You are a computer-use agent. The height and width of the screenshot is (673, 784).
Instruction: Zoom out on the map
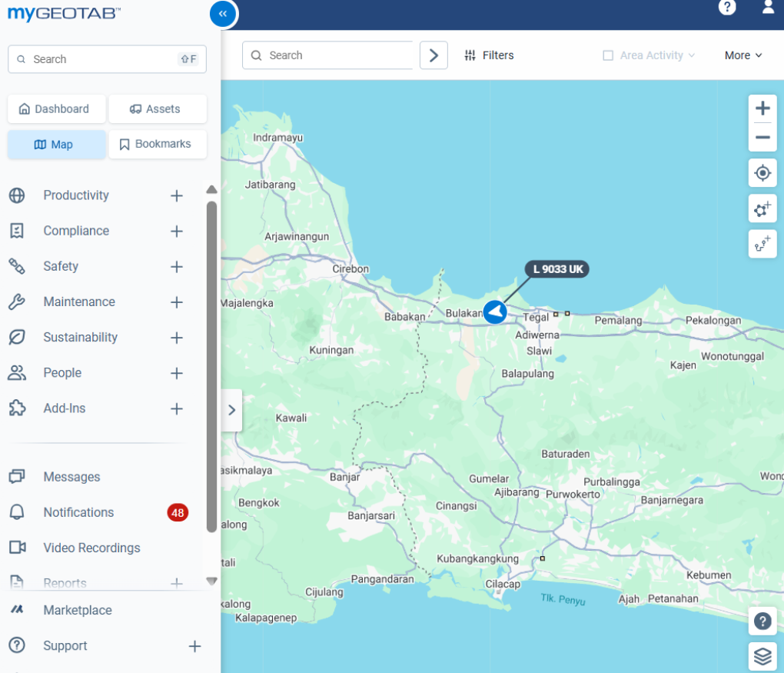(x=762, y=138)
